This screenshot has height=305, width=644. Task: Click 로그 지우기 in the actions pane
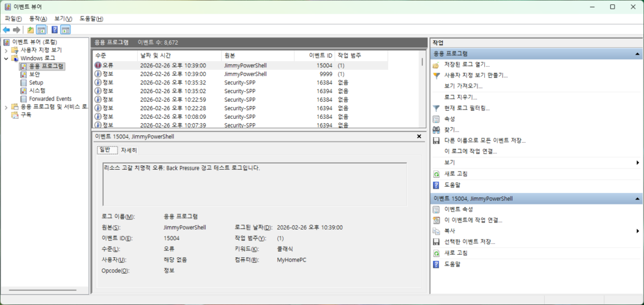tap(460, 97)
